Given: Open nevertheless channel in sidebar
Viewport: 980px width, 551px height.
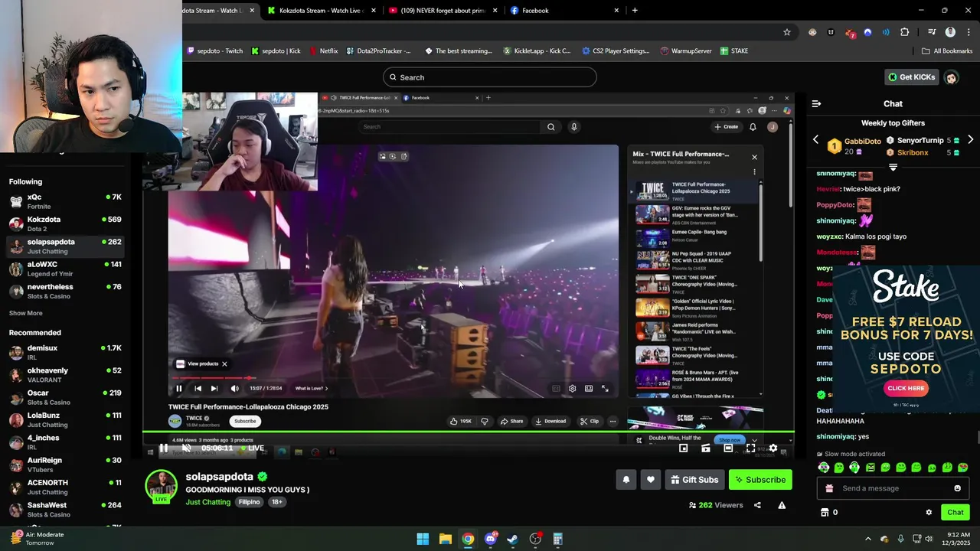Looking at the screenshot, I should click(65, 291).
